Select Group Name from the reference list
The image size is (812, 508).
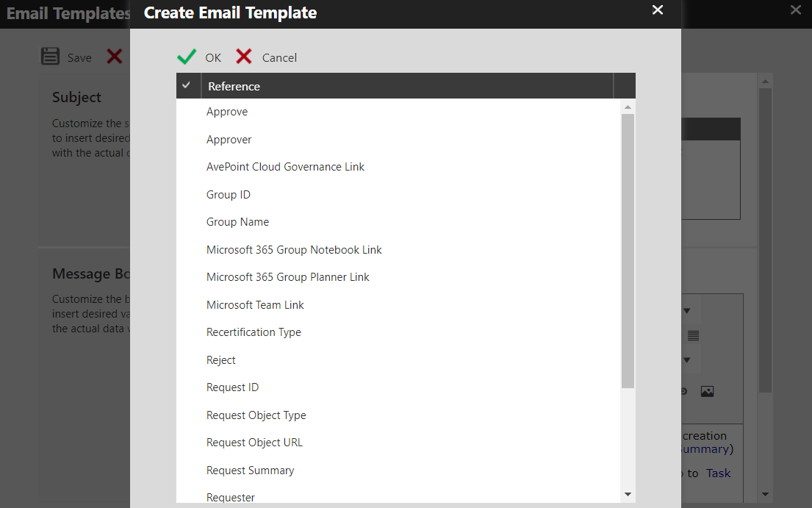coord(237,221)
